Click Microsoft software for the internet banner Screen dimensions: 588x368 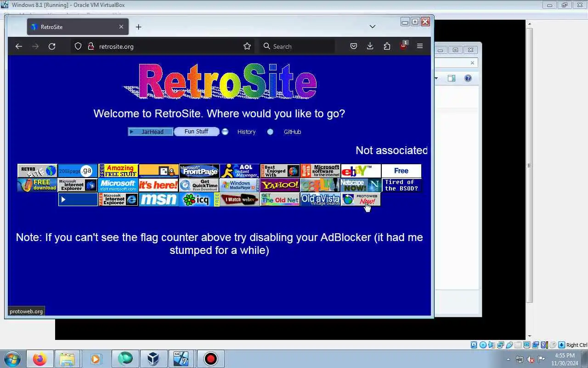tap(320, 171)
